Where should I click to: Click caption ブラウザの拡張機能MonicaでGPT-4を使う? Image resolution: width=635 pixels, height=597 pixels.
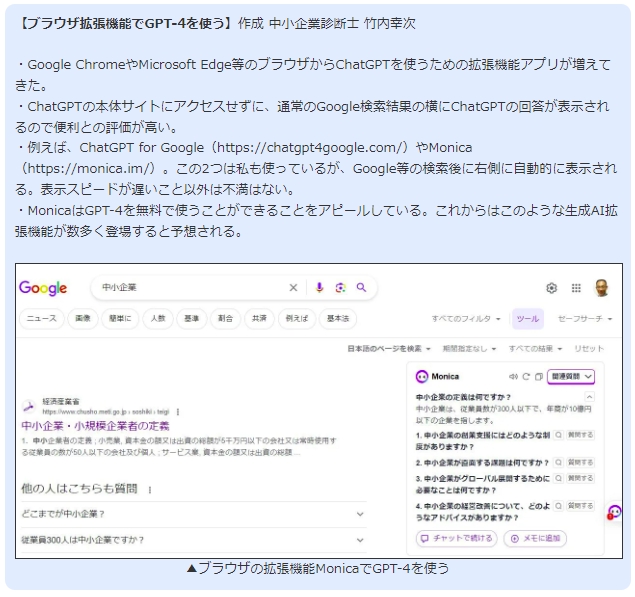[318, 569]
